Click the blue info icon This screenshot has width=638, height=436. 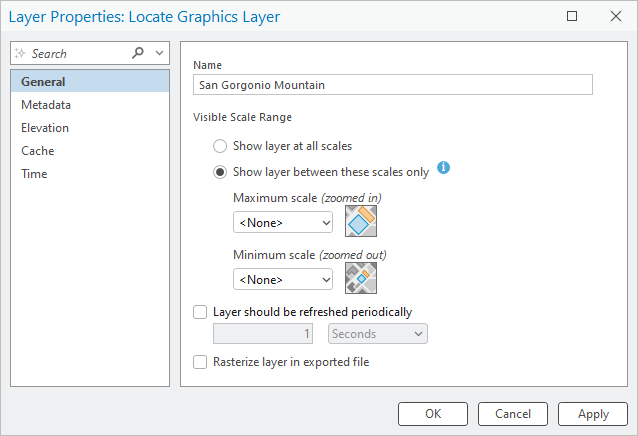(x=444, y=168)
